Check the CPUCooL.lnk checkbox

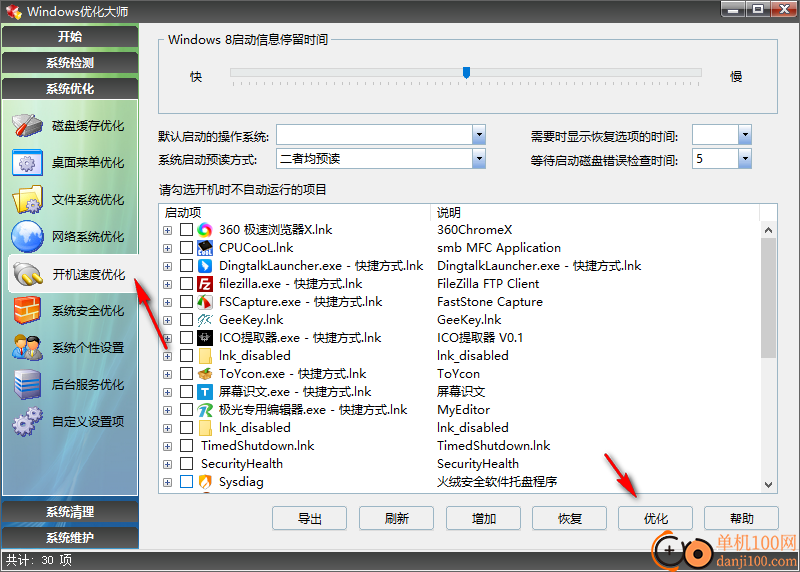coord(187,248)
